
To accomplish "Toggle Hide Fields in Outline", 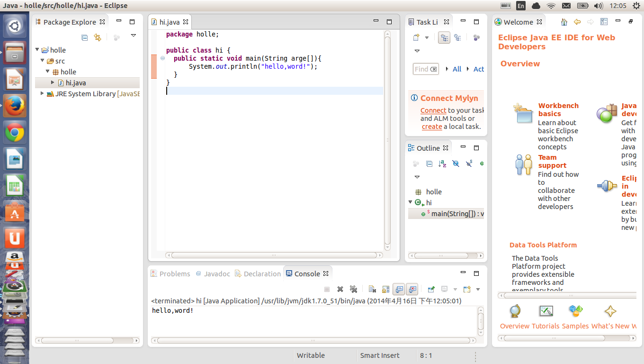I will point(456,164).
